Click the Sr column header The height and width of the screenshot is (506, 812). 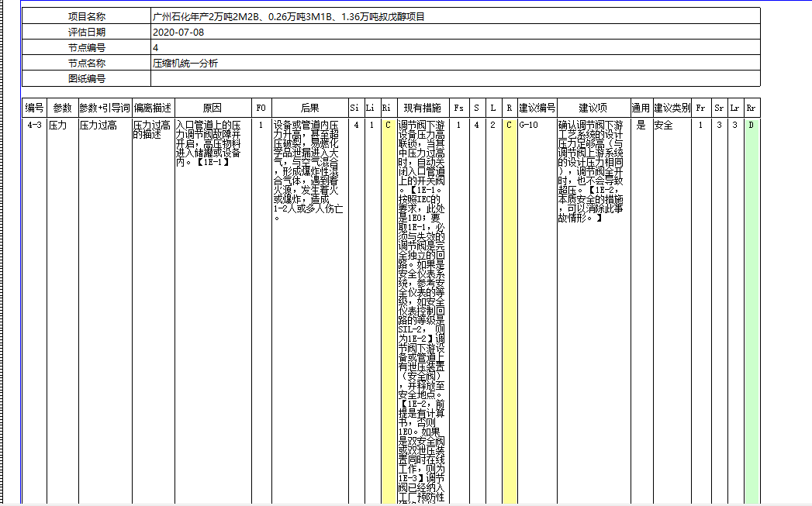(719, 108)
